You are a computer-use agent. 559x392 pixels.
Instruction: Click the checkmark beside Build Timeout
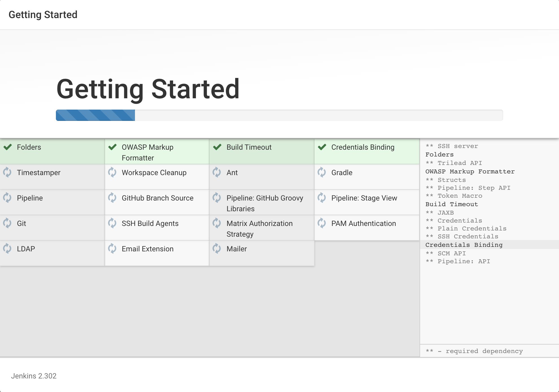[x=217, y=147]
